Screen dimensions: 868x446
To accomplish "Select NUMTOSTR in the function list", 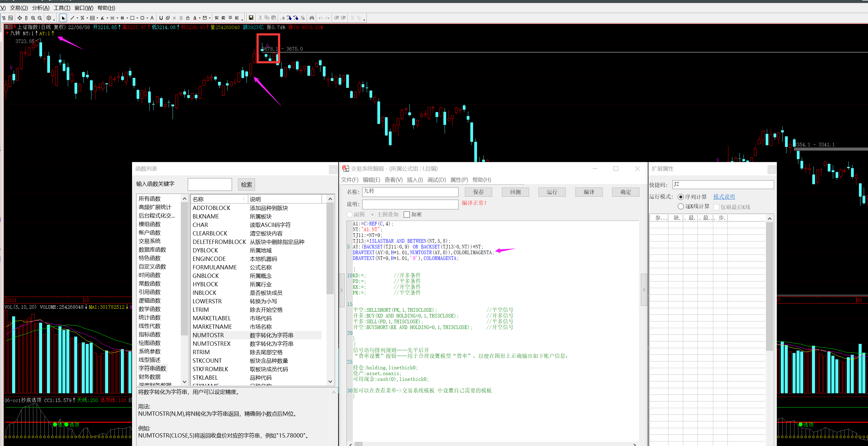I will (x=256, y=335).
